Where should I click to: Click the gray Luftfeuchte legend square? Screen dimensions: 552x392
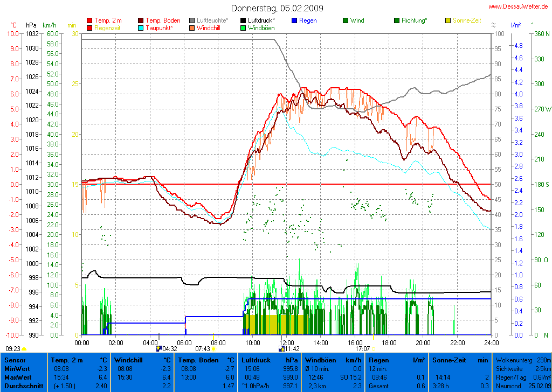click(x=192, y=20)
